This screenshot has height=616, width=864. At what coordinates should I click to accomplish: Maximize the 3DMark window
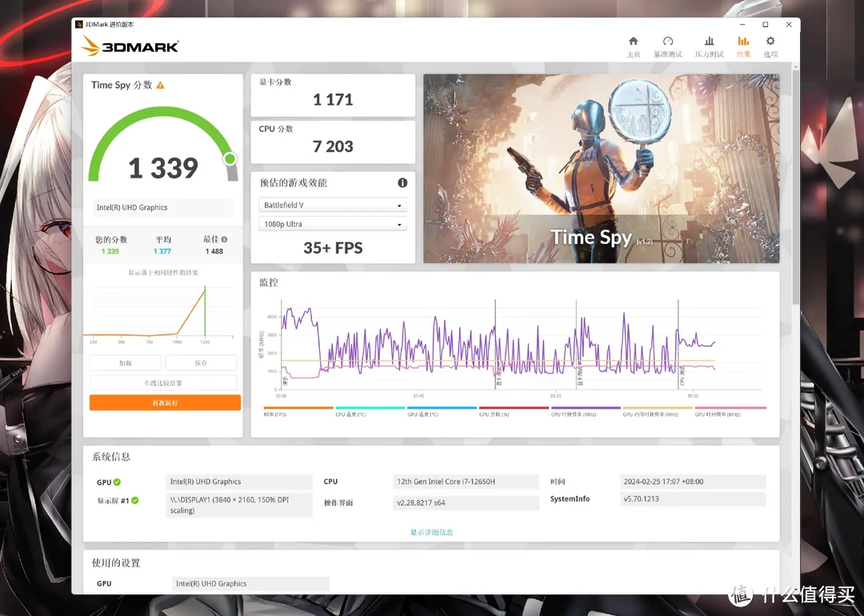point(766,25)
